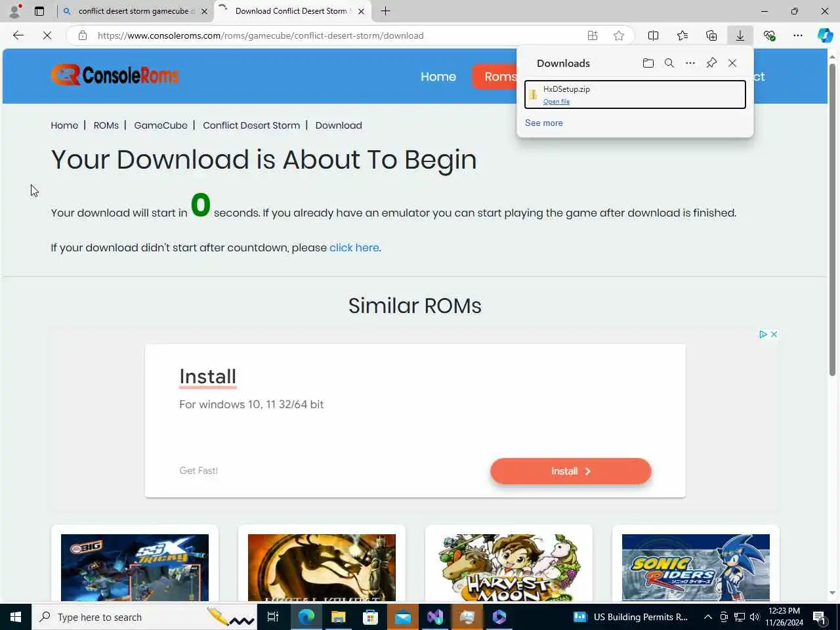Click Home in the breadcrumb
The height and width of the screenshot is (630, 840).
point(64,125)
